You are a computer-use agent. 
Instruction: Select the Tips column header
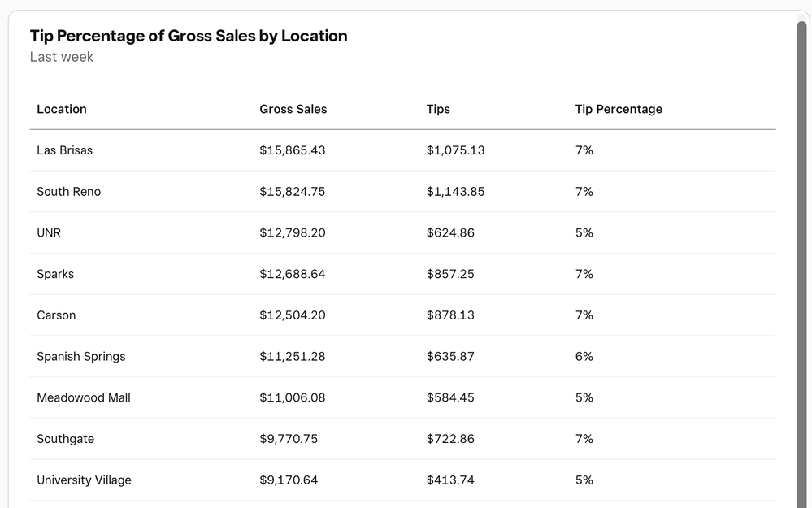[438, 109]
